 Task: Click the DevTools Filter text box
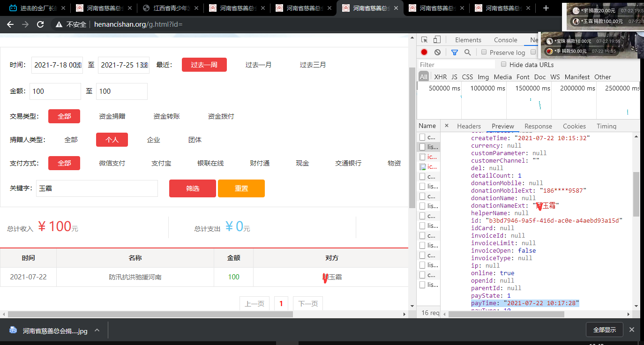point(457,65)
